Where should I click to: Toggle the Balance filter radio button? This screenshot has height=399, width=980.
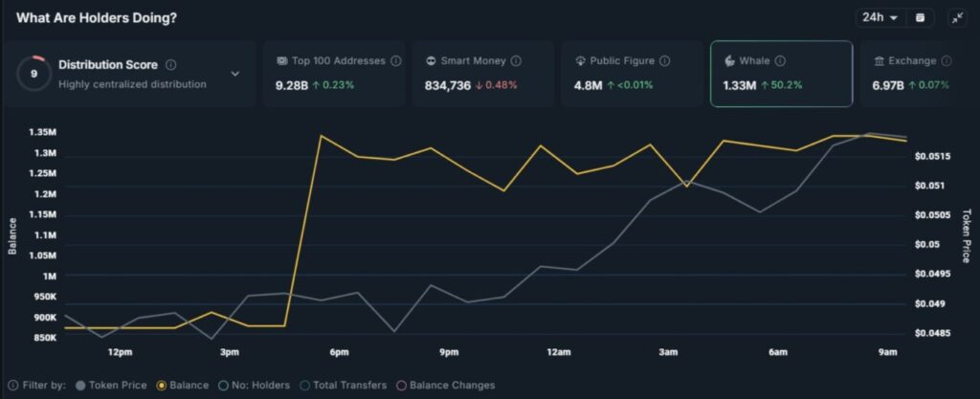coord(162,386)
